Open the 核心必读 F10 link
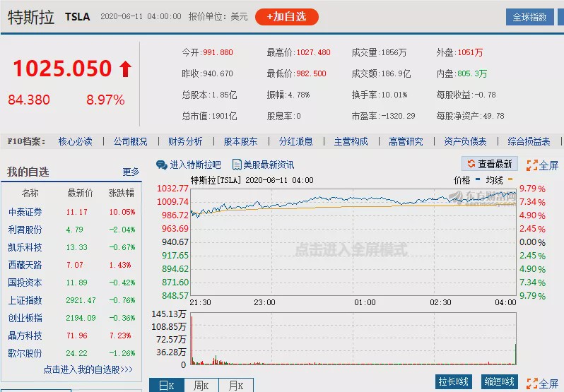The width and height of the screenshot is (564, 392). click(x=75, y=141)
